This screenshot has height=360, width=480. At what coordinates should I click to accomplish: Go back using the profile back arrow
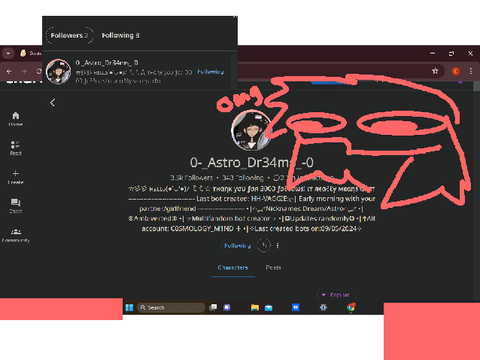click(x=52, y=102)
